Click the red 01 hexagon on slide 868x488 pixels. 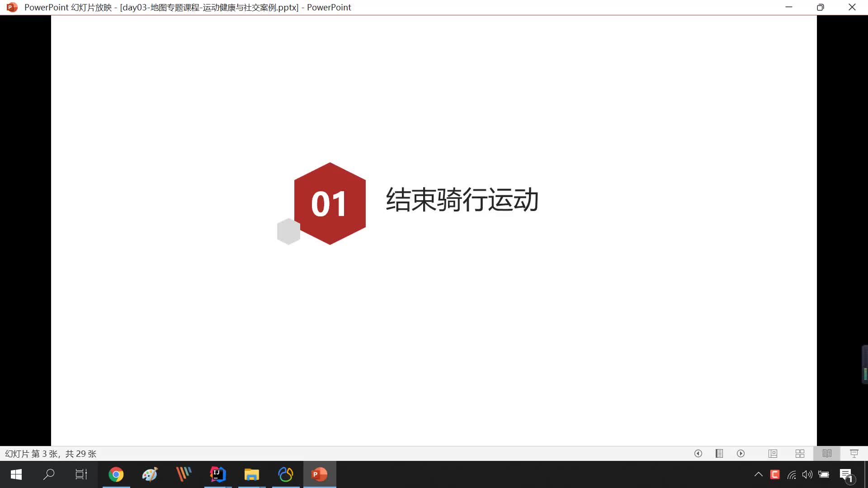[x=330, y=204]
